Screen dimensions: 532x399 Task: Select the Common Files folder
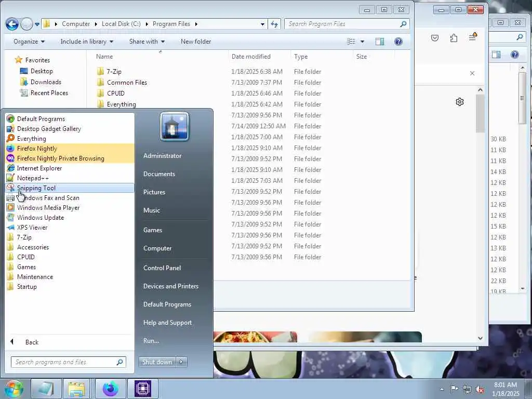[x=127, y=83]
